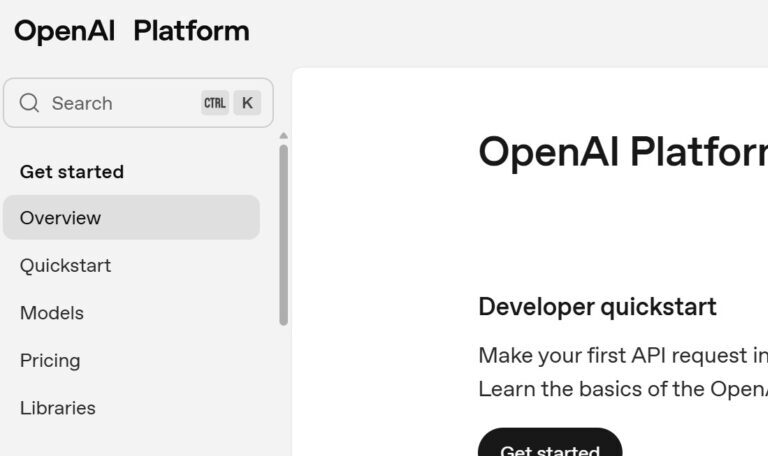
Task: Click the 'Make your first API request' text
Action: pyautogui.click(x=622, y=355)
